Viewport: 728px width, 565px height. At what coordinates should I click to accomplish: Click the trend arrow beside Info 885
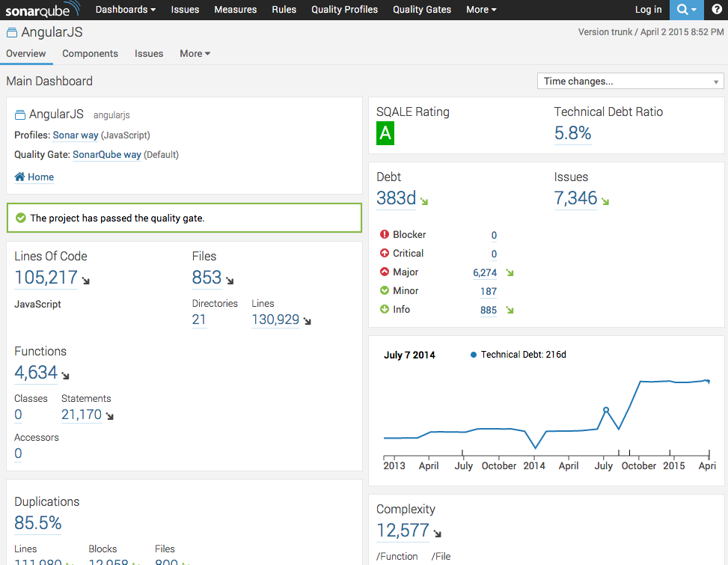[x=510, y=310]
